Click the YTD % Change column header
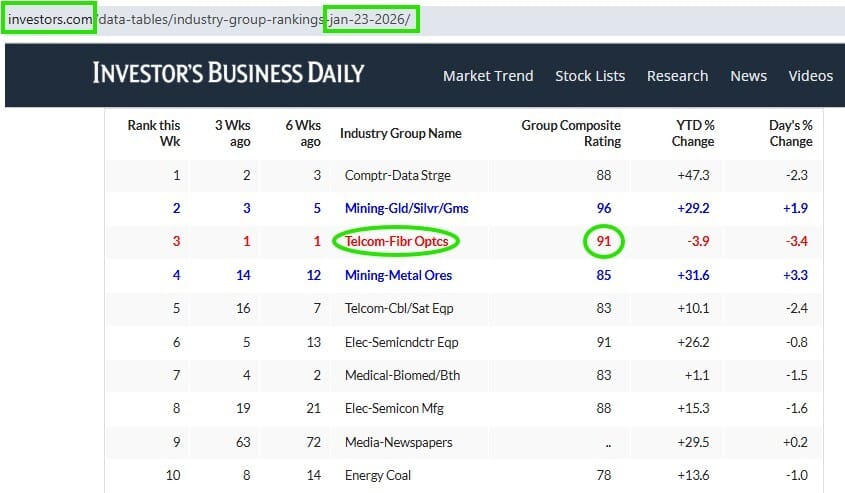Screen dimensions: 845x493 pos(693,133)
